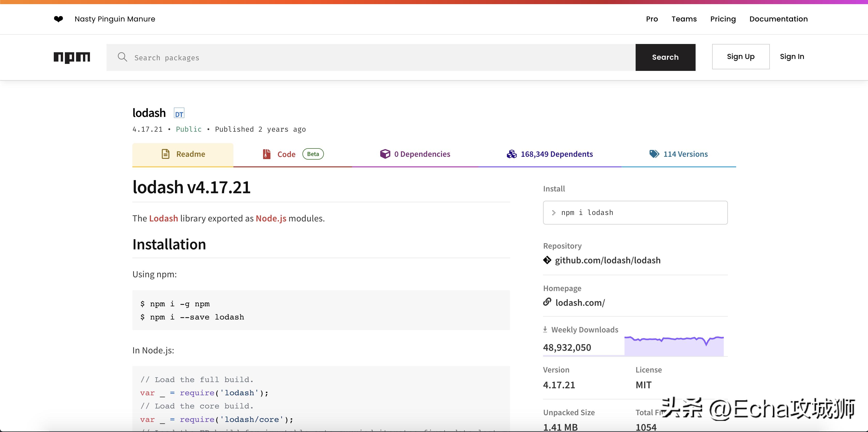This screenshot has height=432, width=868.
Task: Click the Sign Up button
Action: coord(740,57)
